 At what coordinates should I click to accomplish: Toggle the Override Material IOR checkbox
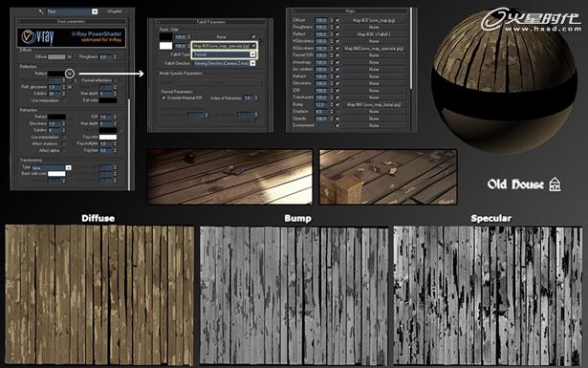click(163, 97)
